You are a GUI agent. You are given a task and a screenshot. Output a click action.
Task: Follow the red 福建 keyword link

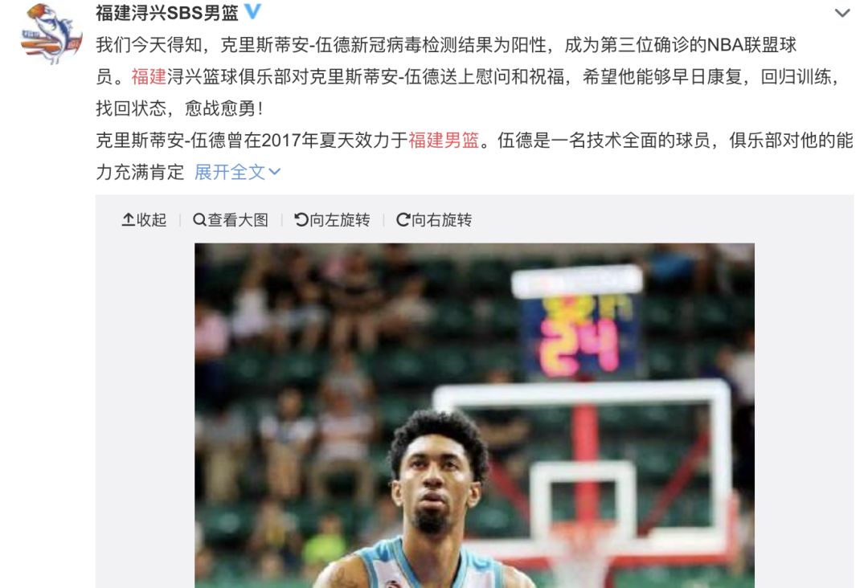coord(149,76)
